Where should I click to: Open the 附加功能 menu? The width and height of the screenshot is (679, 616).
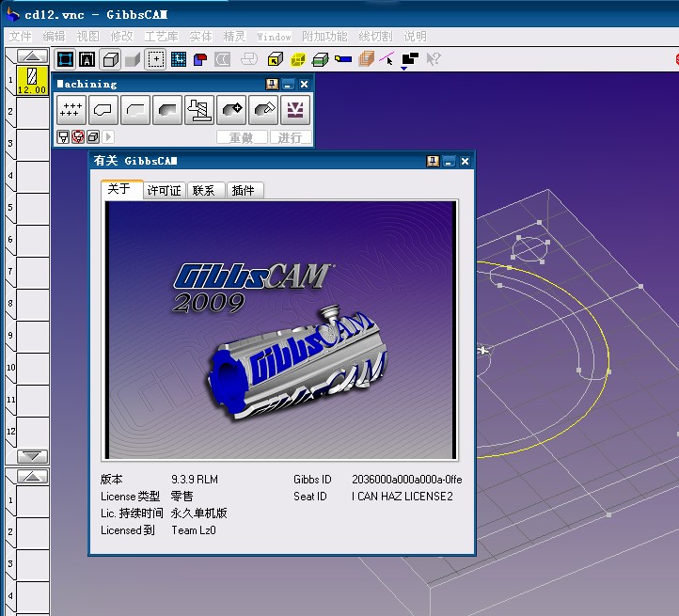coord(324,37)
